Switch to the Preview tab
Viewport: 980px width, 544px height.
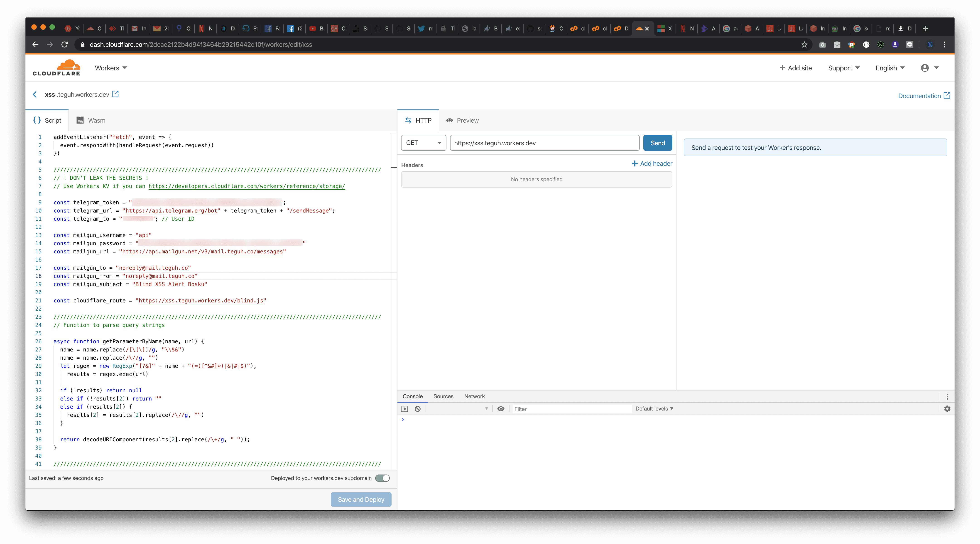pos(462,120)
